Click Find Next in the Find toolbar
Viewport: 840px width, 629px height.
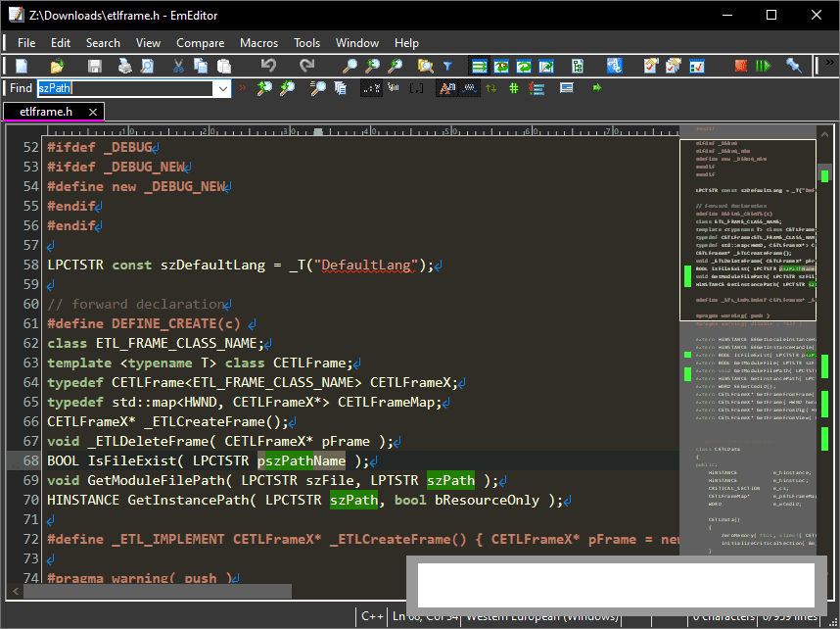click(287, 88)
